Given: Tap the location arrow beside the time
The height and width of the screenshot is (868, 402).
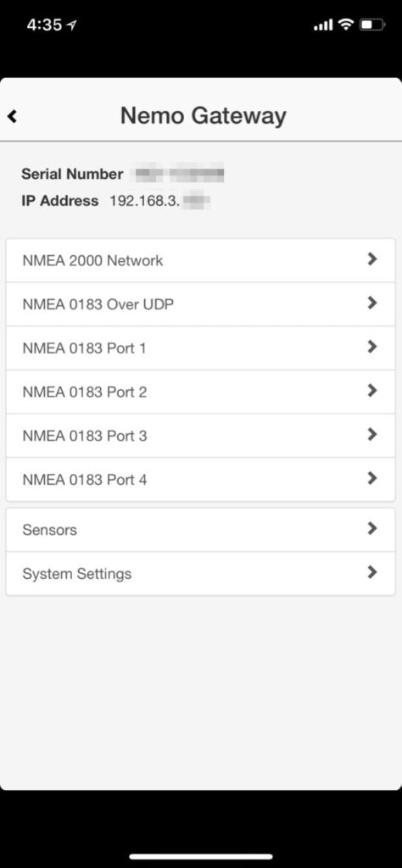Looking at the screenshot, I should pyautogui.click(x=72, y=25).
